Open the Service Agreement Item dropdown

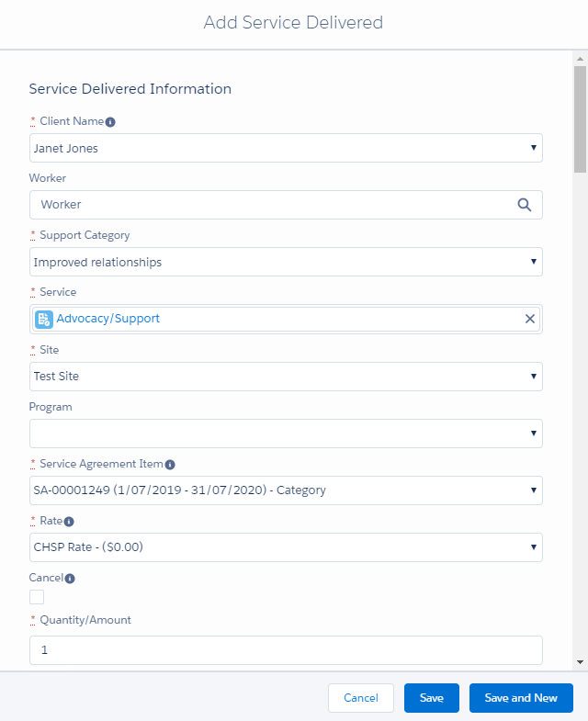pyautogui.click(x=286, y=490)
